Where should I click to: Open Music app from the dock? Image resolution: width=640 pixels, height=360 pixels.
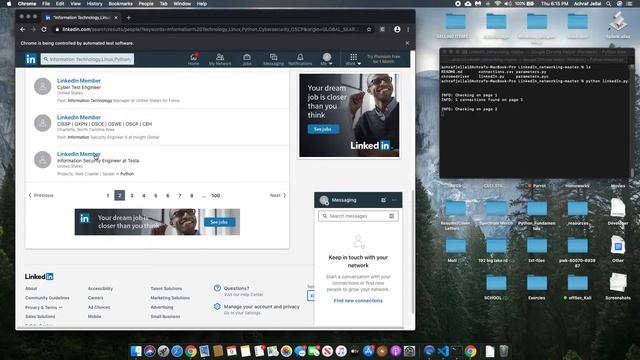point(341,351)
